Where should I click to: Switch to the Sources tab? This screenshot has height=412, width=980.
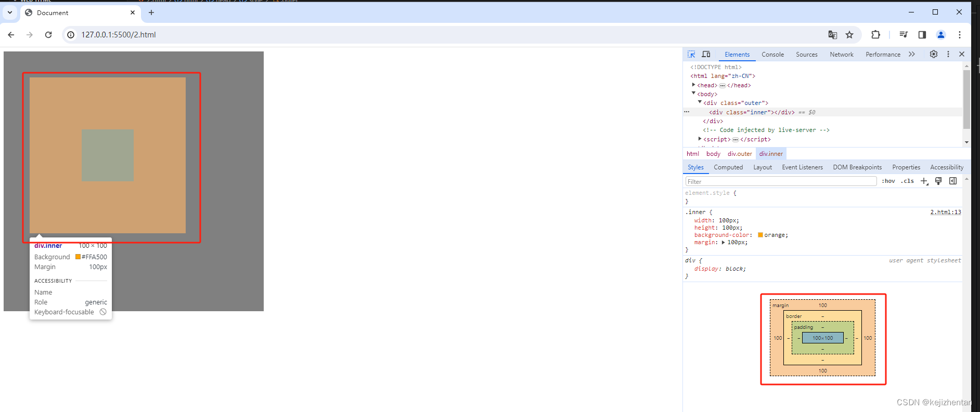tap(806, 55)
